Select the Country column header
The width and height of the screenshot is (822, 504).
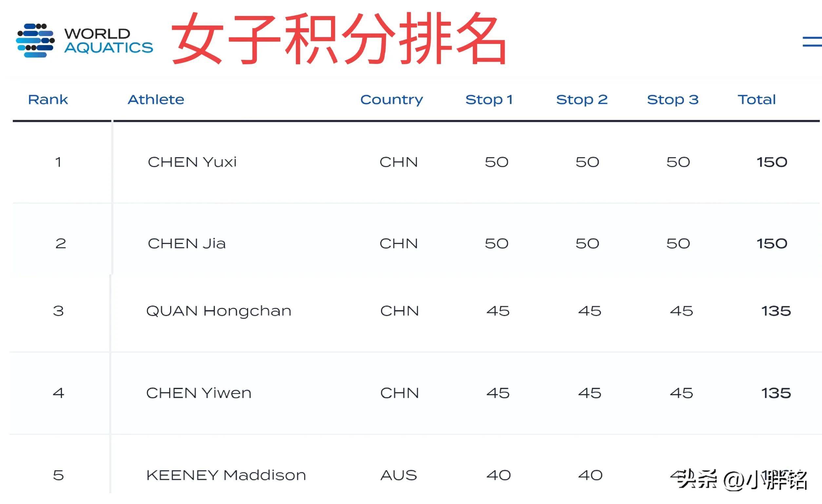pyautogui.click(x=391, y=100)
